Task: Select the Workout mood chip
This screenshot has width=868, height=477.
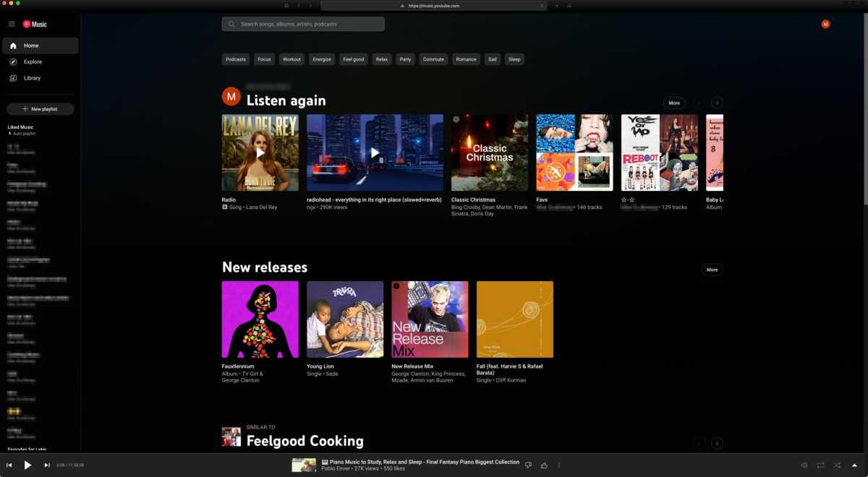Action: pos(292,59)
